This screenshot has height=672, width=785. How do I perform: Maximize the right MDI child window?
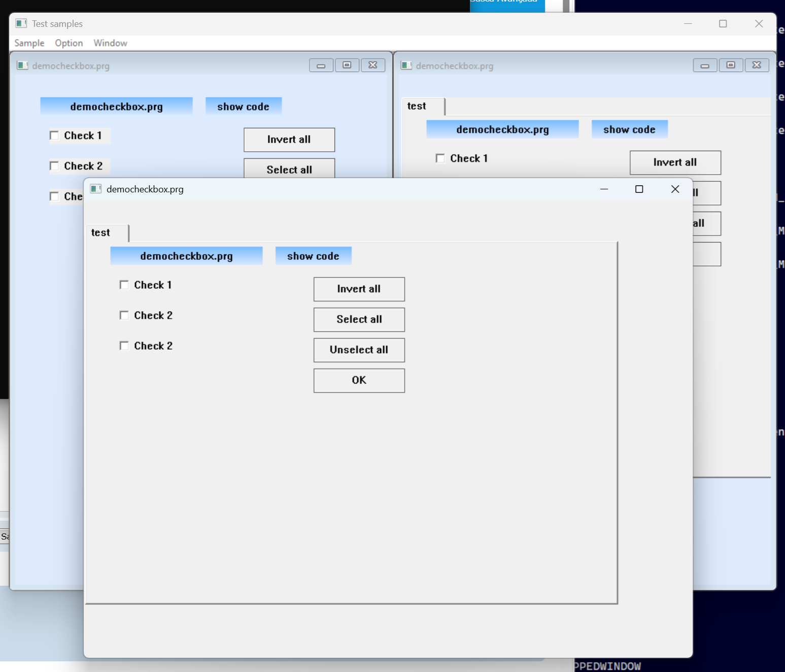[731, 65]
